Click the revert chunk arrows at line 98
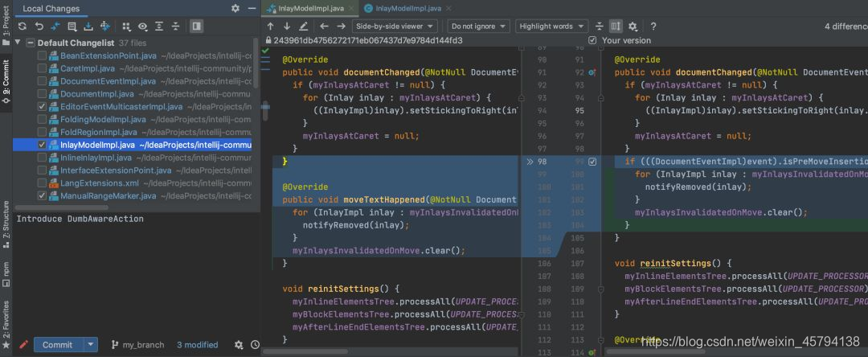 click(x=530, y=162)
